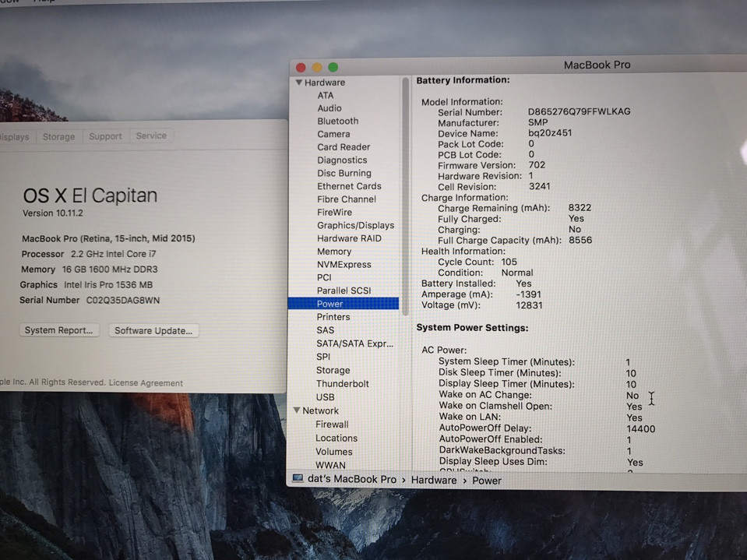Select Locations under Network
This screenshot has width=747, height=560.
(337, 438)
